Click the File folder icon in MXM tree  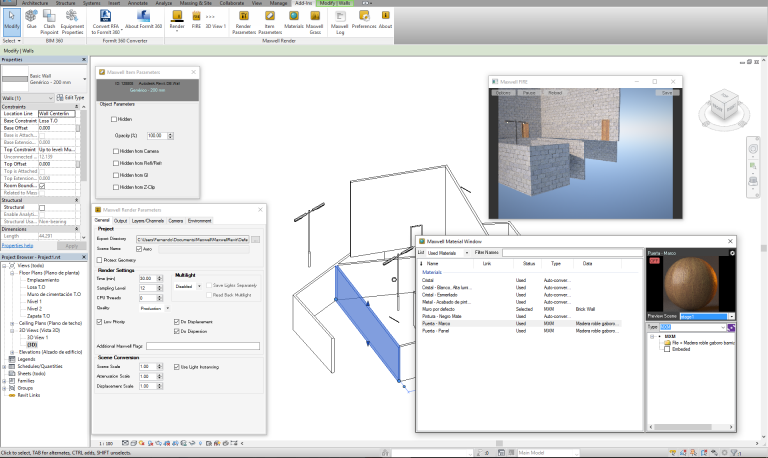click(x=667, y=343)
